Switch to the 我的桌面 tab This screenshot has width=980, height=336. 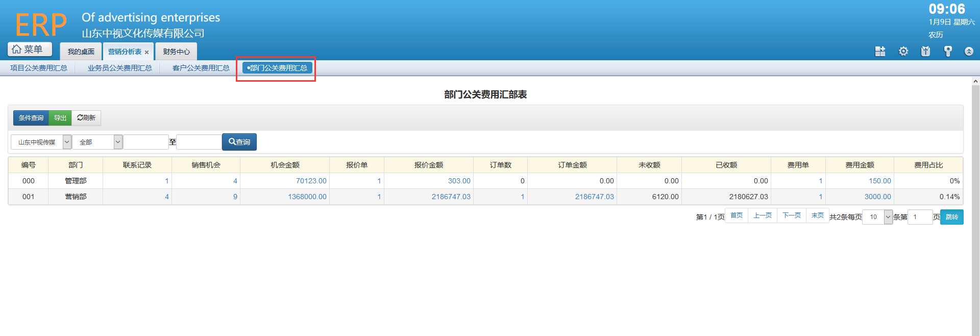[x=81, y=52]
